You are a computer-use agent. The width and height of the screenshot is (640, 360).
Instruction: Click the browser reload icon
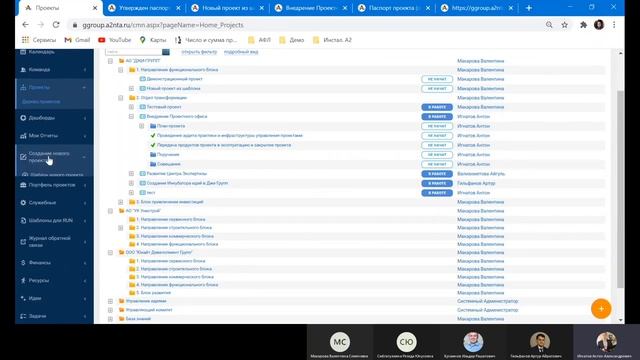(56, 25)
